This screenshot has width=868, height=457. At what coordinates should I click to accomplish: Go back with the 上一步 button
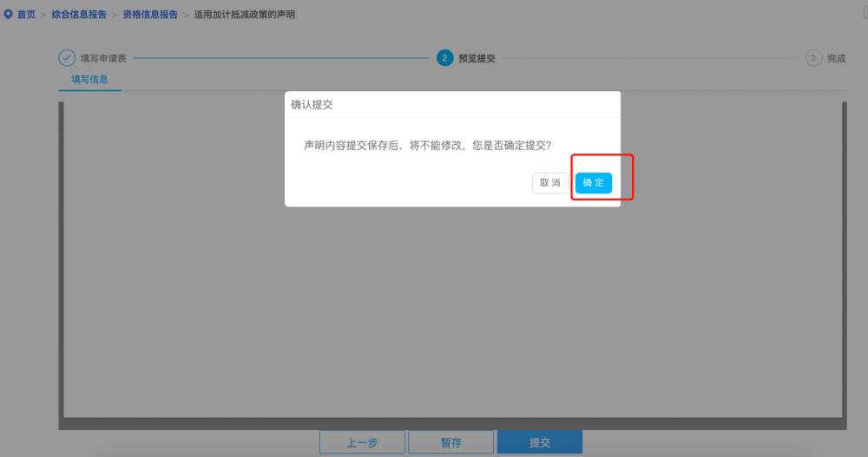point(362,442)
